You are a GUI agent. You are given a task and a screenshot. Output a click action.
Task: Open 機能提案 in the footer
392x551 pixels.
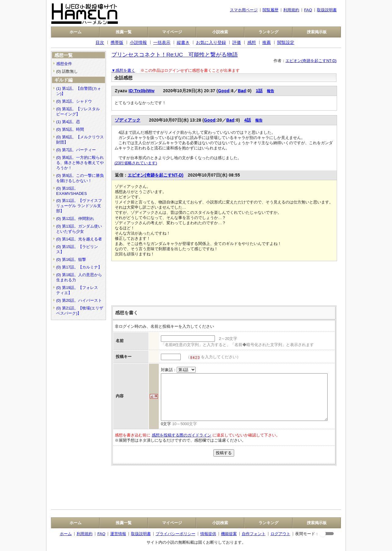tap(229, 534)
